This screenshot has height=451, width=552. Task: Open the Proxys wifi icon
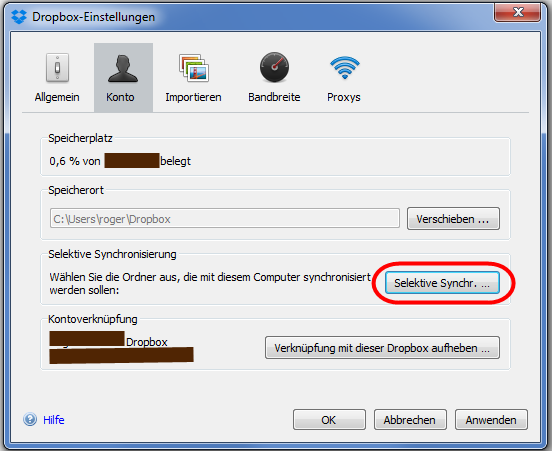pyautogui.click(x=345, y=67)
